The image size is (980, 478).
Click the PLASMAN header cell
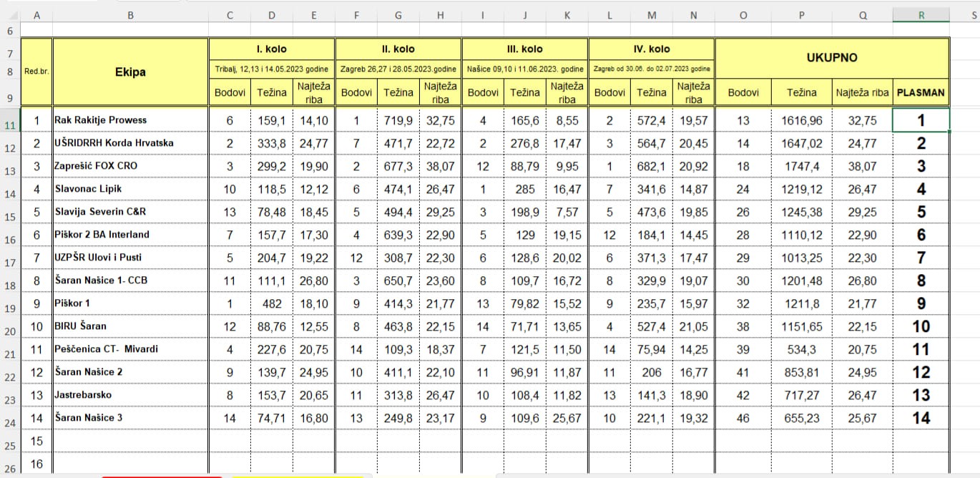coord(921,92)
